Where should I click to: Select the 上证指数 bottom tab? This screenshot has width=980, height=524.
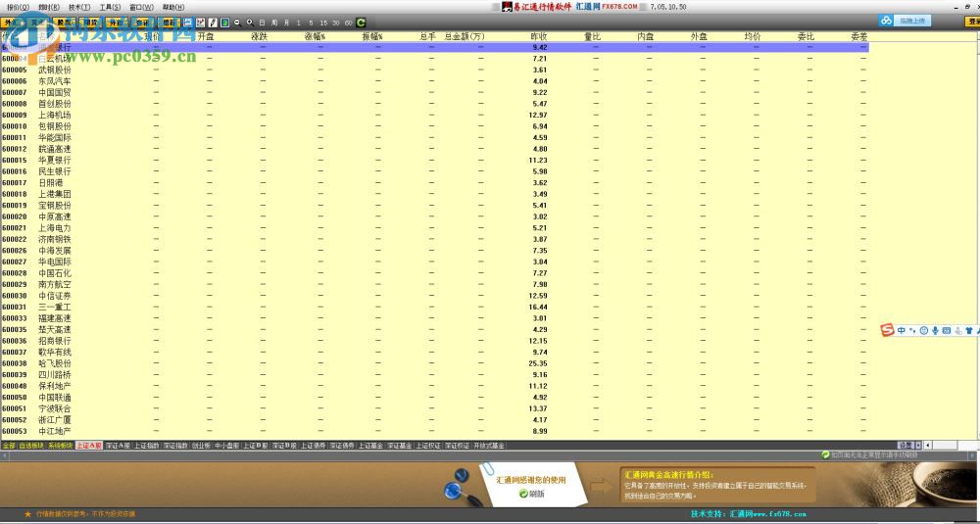(x=147, y=446)
